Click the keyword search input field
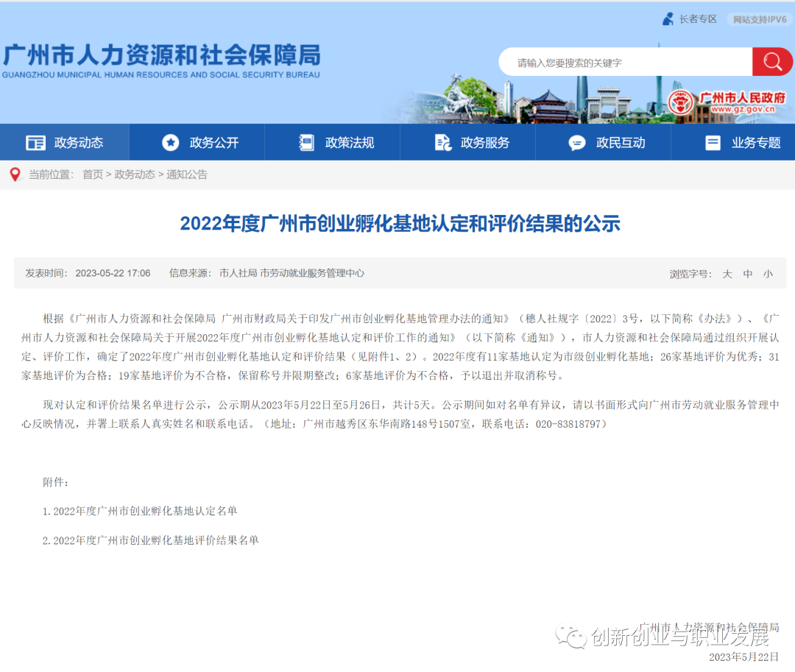 point(626,63)
